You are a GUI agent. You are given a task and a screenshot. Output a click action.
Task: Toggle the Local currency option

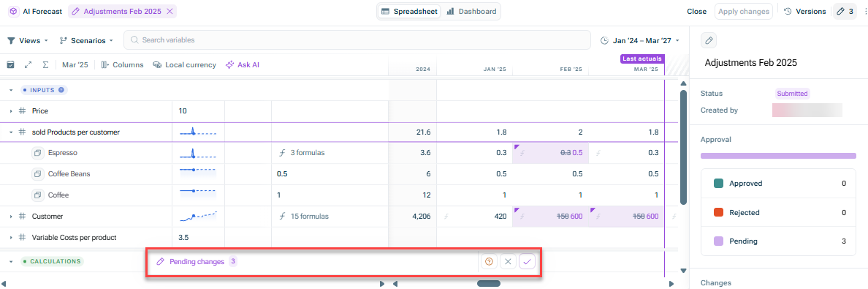pos(184,65)
